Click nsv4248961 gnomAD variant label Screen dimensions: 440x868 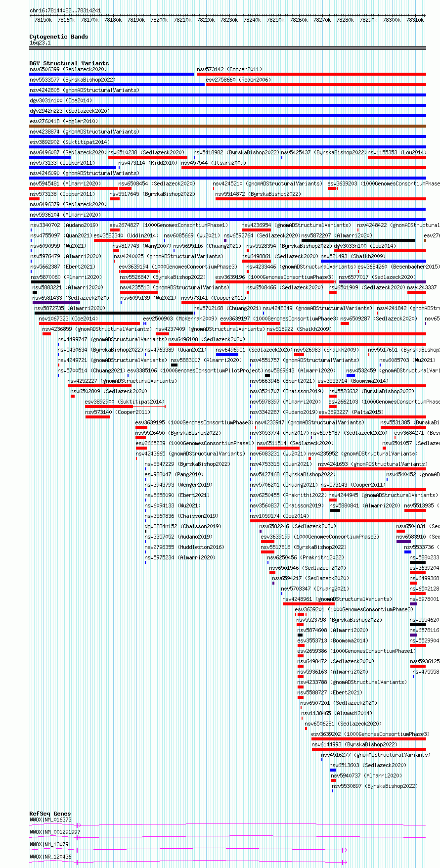pos(337,599)
